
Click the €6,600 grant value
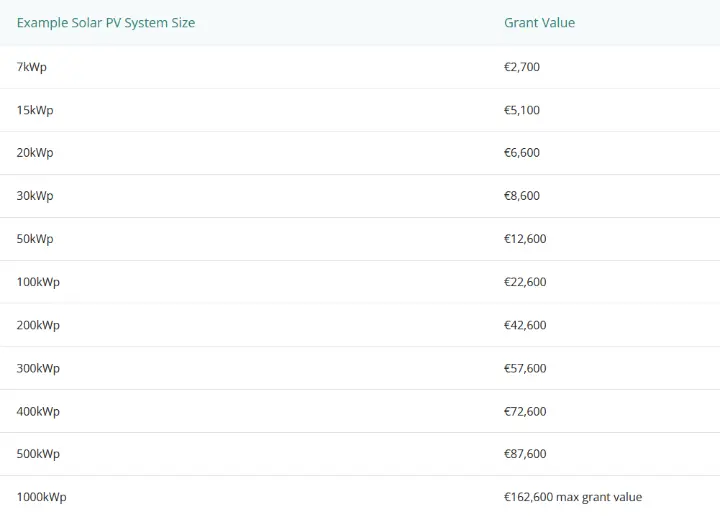[x=522, y=152]
